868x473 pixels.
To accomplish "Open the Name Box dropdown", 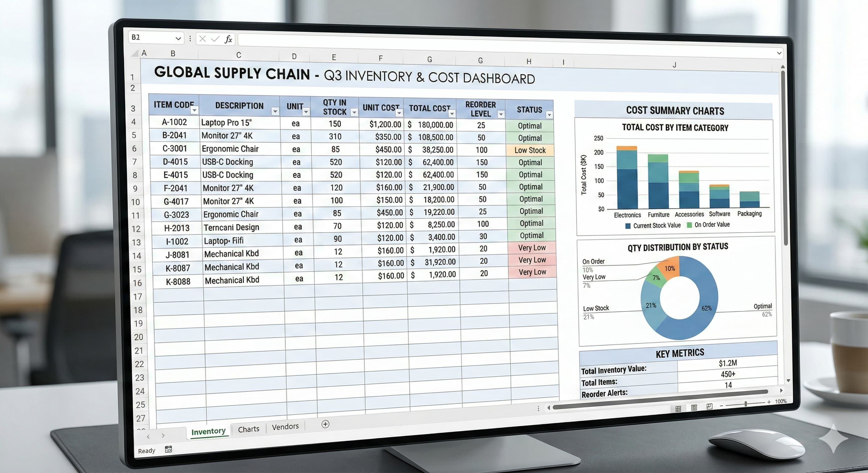I will 179,38.
